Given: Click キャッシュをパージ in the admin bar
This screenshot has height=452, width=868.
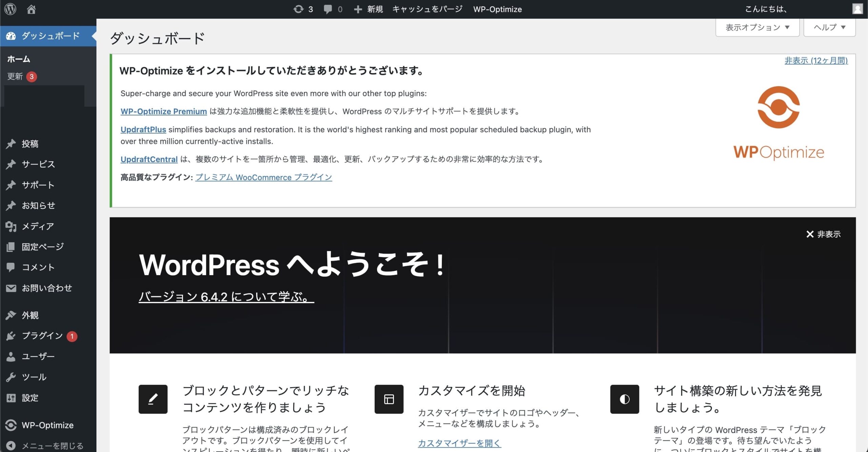Looking at the screenshot, I should pos(428,9).
